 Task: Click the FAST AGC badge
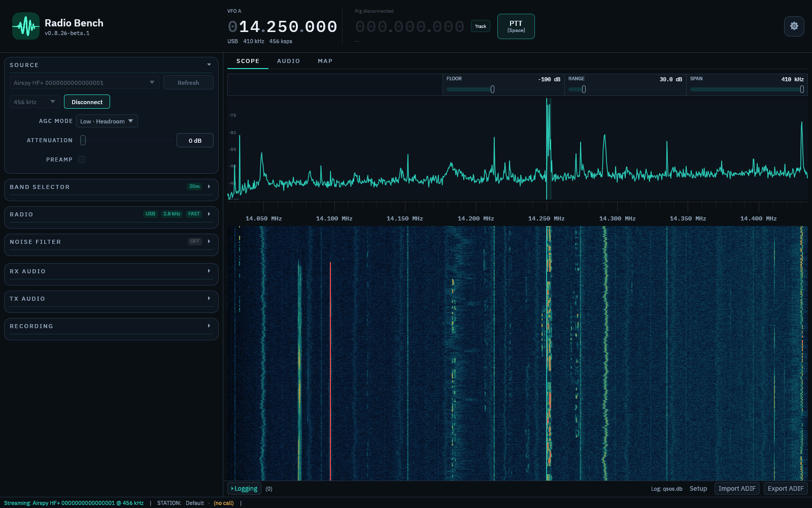[x=194, y=214]
